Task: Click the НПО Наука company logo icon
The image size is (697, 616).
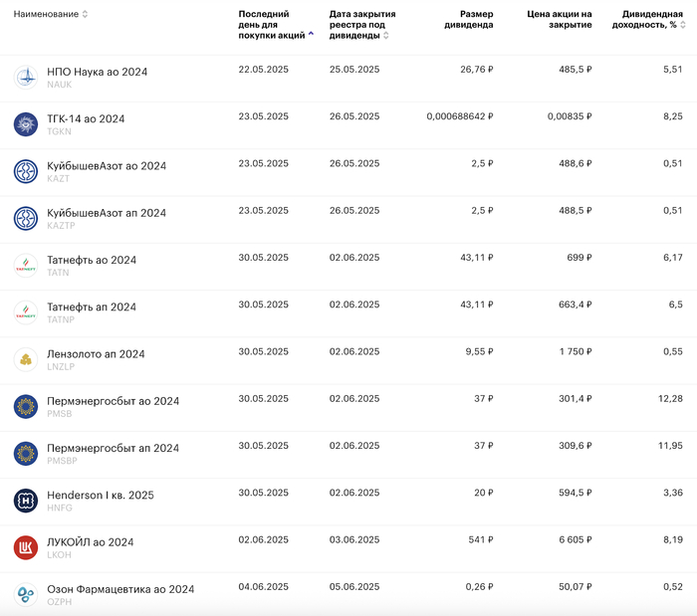Action: [26, 78]
